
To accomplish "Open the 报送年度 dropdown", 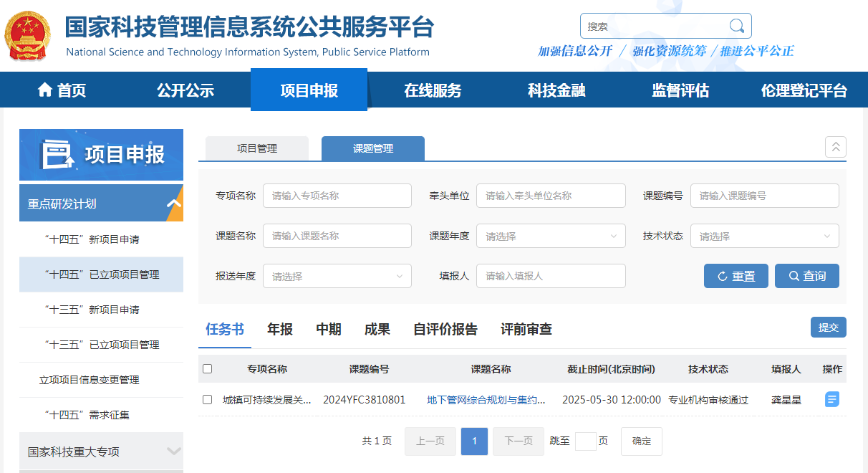I will 337,276.
